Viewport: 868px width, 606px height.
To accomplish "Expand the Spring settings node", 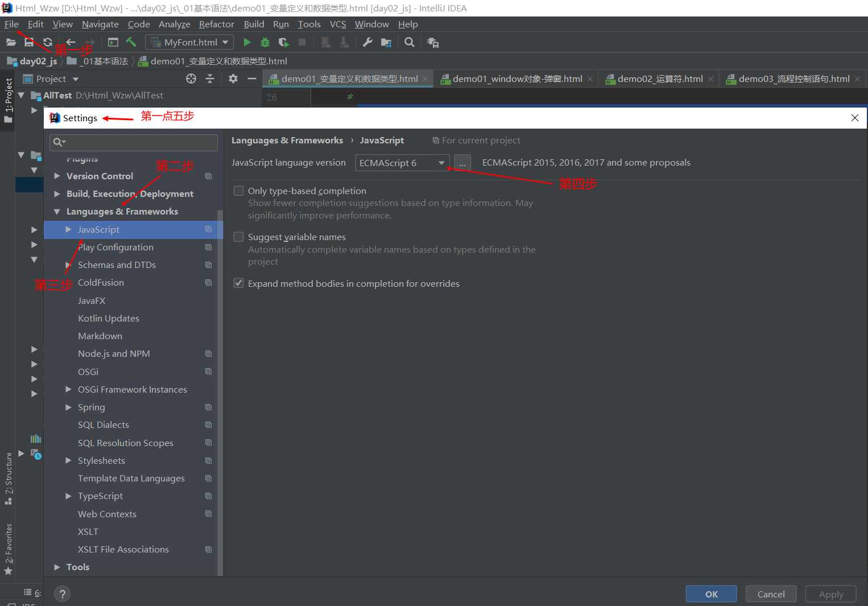I will (x=68, y=407).
